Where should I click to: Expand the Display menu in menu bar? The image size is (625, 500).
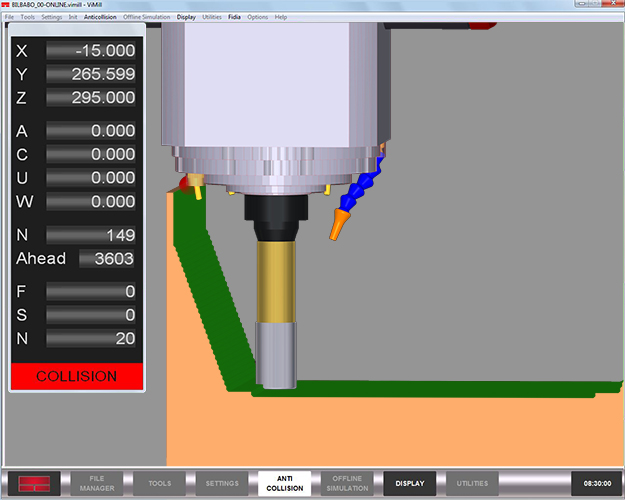[186, 17]
